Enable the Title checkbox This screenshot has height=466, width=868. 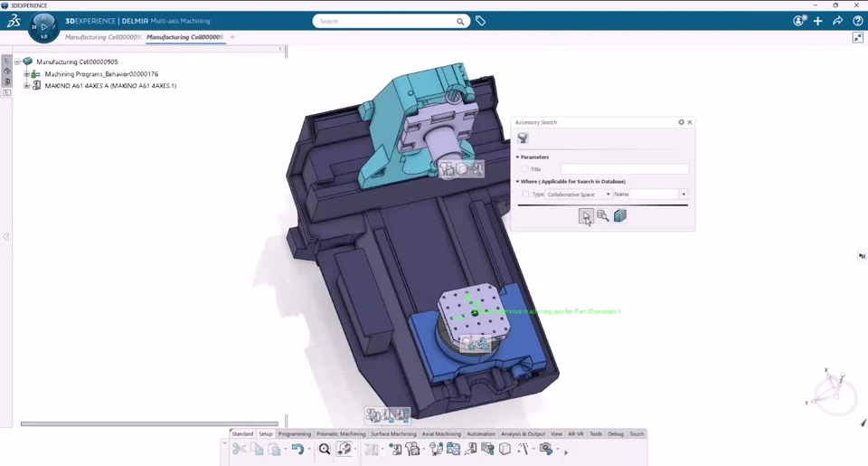click(x=524, y=169)
